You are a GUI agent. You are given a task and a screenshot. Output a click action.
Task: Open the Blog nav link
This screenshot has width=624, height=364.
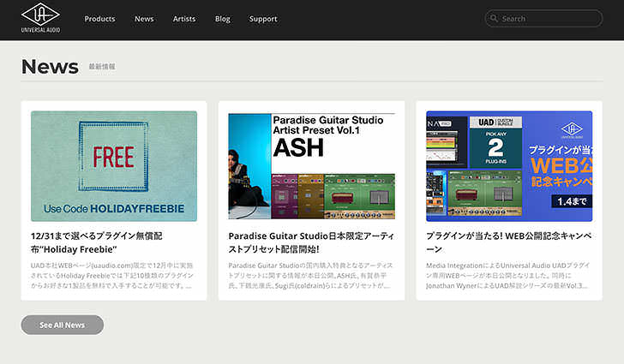(223, 19)
